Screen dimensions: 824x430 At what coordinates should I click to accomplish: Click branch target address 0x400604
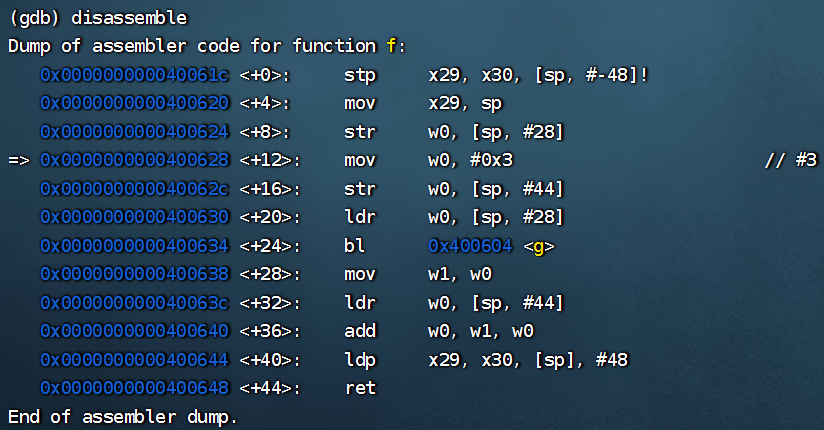(470, 245)
